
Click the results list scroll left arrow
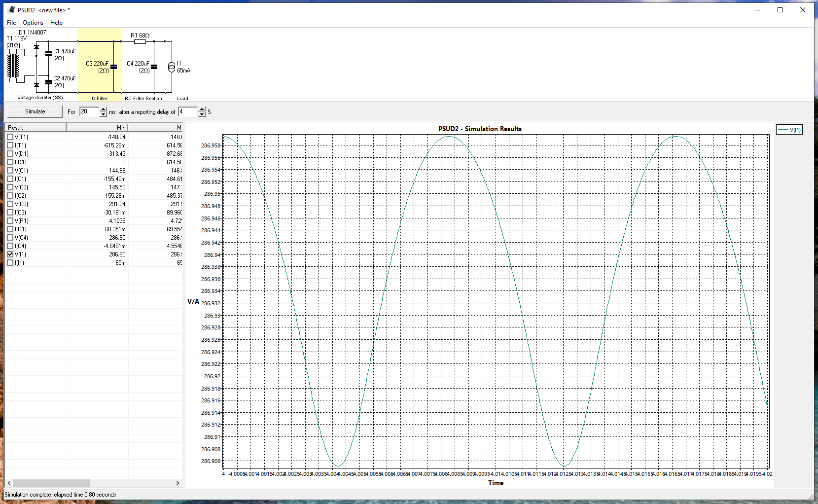tap(9, 483)
